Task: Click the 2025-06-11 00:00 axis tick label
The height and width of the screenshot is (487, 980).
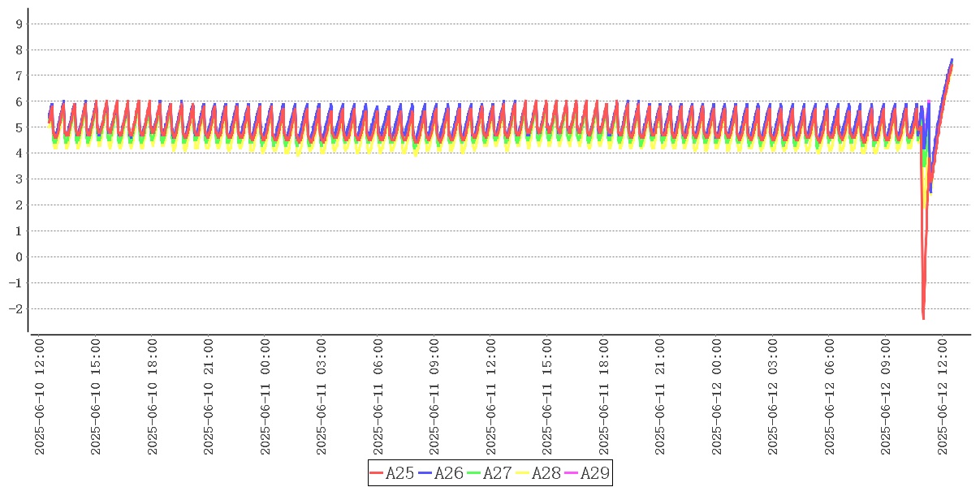Action: [x=265, y=397]
